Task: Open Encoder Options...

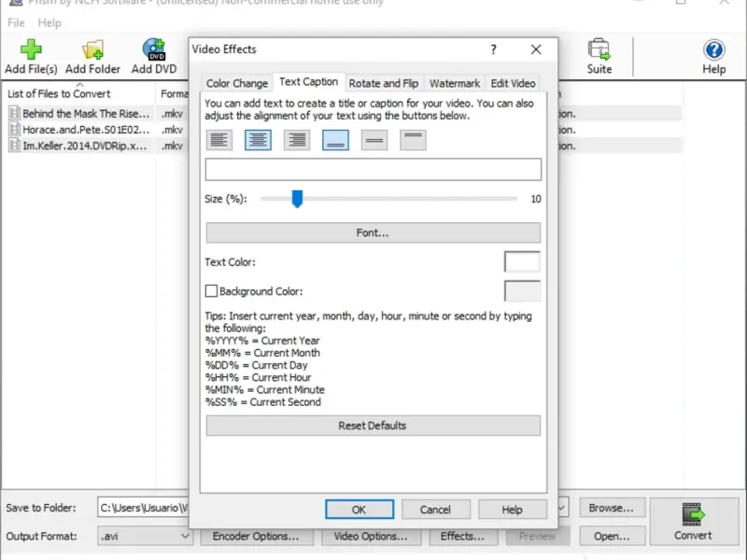Action: point(256,536)
